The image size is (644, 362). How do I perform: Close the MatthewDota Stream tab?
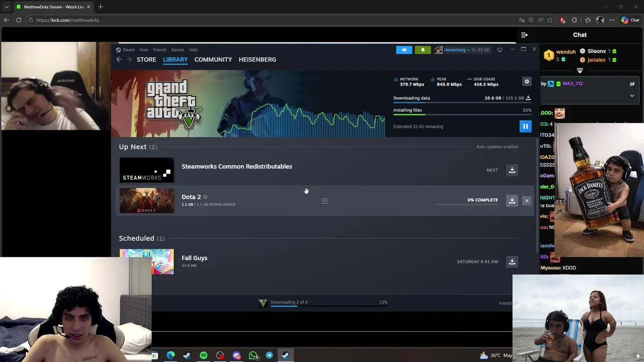(89, 7)
